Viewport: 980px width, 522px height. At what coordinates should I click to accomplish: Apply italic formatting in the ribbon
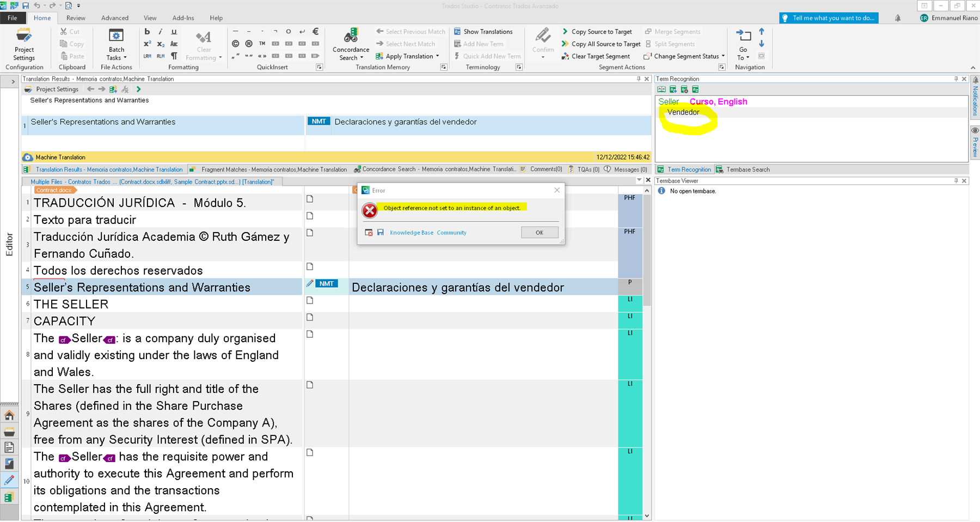point(161,32)
